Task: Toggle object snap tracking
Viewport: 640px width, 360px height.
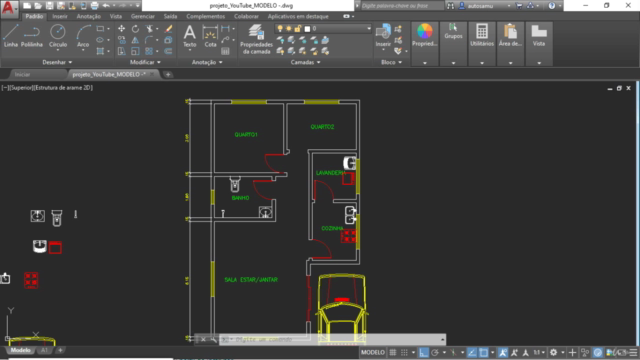Action: click(x=472, y=352)
